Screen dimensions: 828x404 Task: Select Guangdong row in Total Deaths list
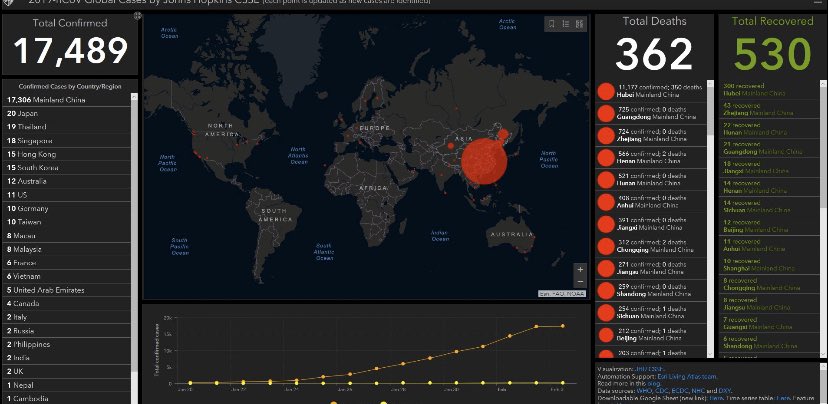651,114
